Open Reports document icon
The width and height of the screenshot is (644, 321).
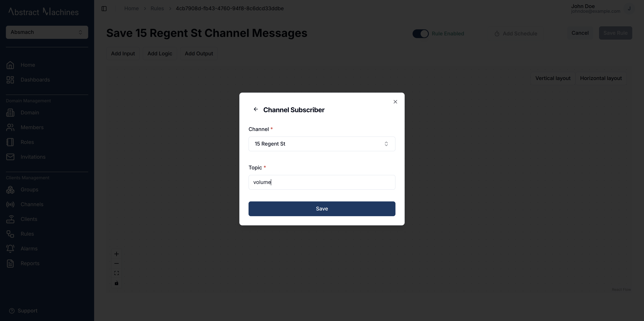10,263
